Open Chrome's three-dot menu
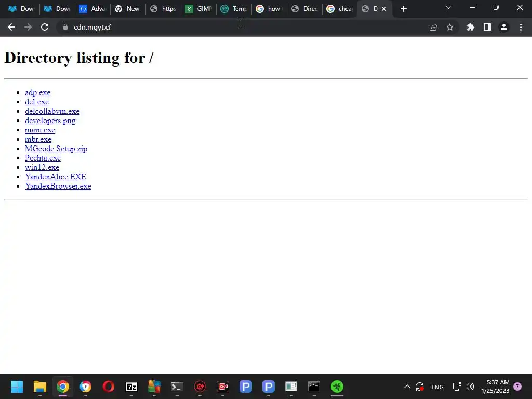Image resolution: width=532 pixels, height=399 pixels. 521,27
